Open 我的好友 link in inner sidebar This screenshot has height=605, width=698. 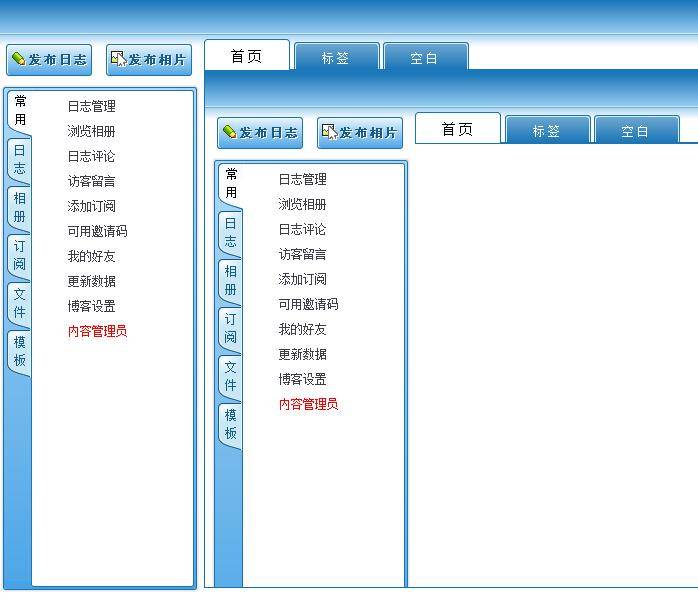click(302, 329)
